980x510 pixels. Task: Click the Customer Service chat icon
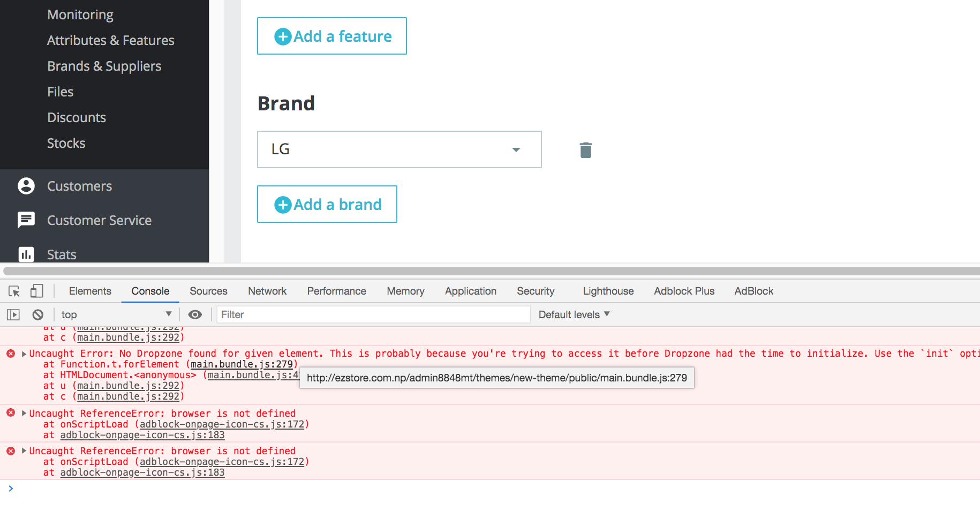pyautogui.click(x=26, y=220)
